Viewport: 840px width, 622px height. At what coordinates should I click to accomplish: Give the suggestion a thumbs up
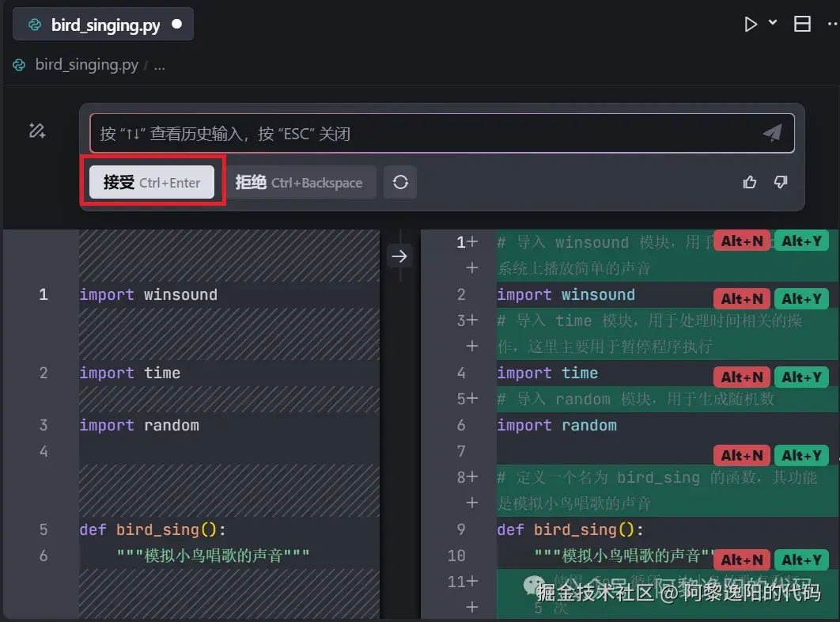pyautogui.click(x=749, y=182)
